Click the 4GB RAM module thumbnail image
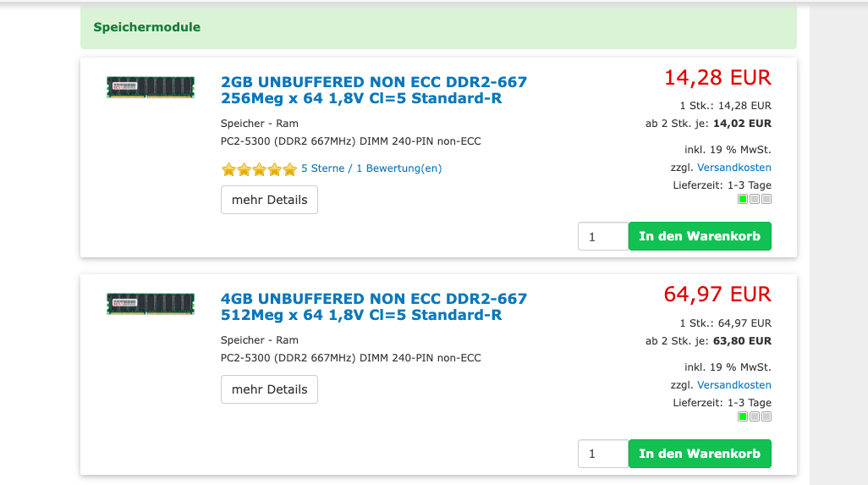This screenshot has height=485, width=868. [151, 304]
